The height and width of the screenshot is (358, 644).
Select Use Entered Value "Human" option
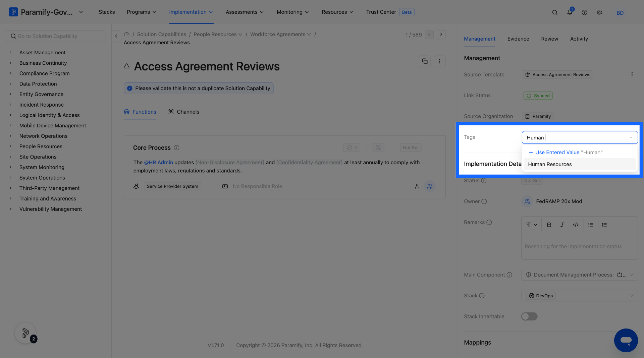coord(579,153)
